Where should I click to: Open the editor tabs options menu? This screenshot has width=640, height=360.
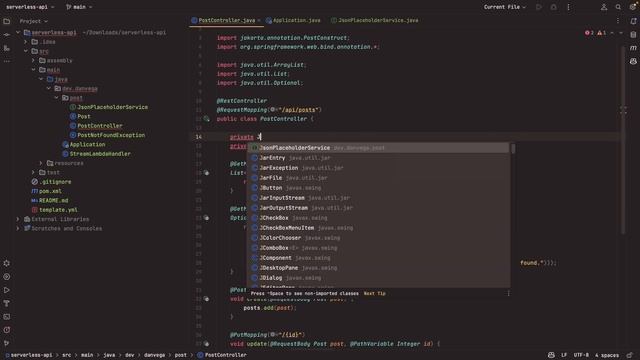(x=618, y=20)
